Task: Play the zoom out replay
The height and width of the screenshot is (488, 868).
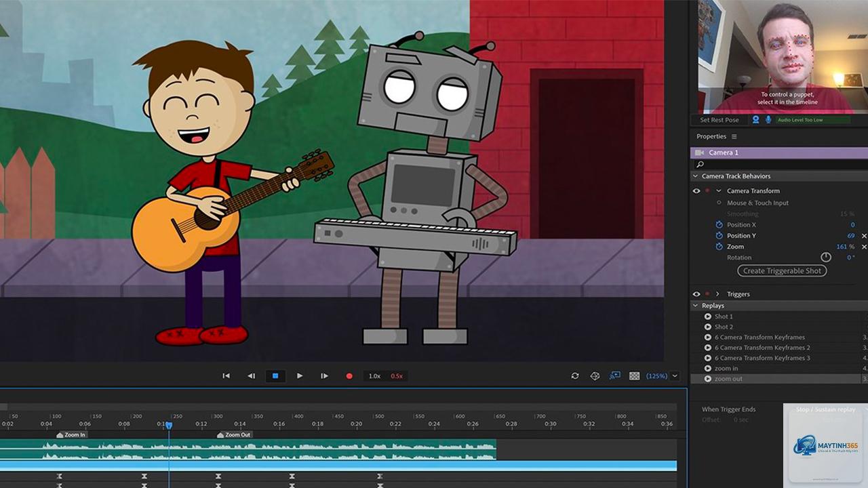Action: coord(708,379)
